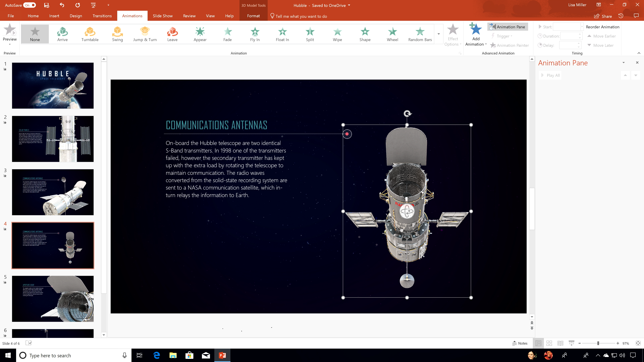Apply the Fly In animation
Viewport: 644px width, 362px height.
[255, 34]
